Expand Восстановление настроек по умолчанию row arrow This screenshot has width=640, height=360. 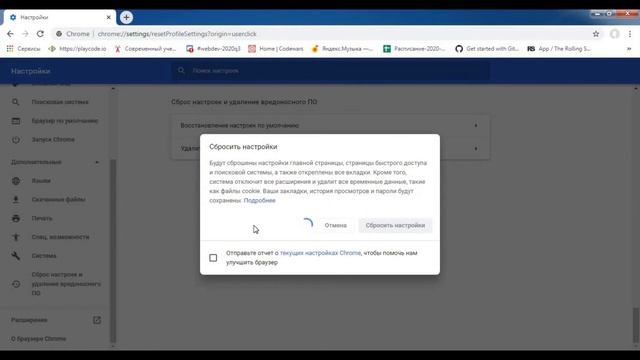tap(476, 126)
